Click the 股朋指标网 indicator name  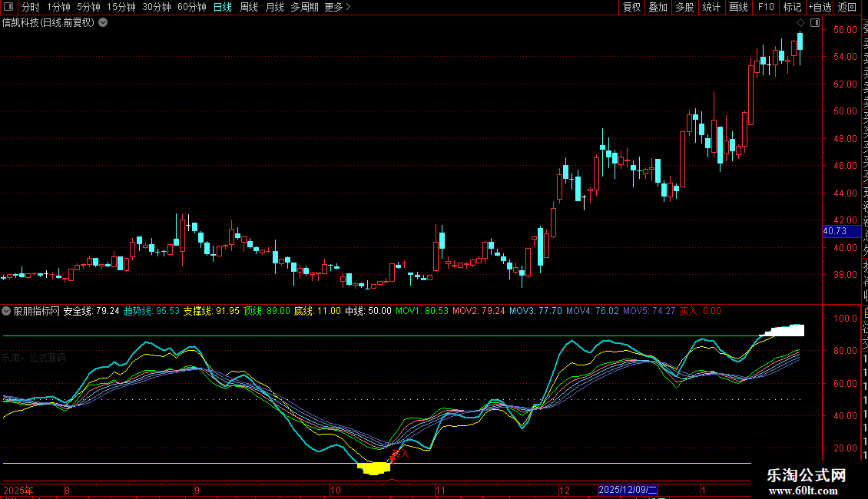tap(37, 311)
